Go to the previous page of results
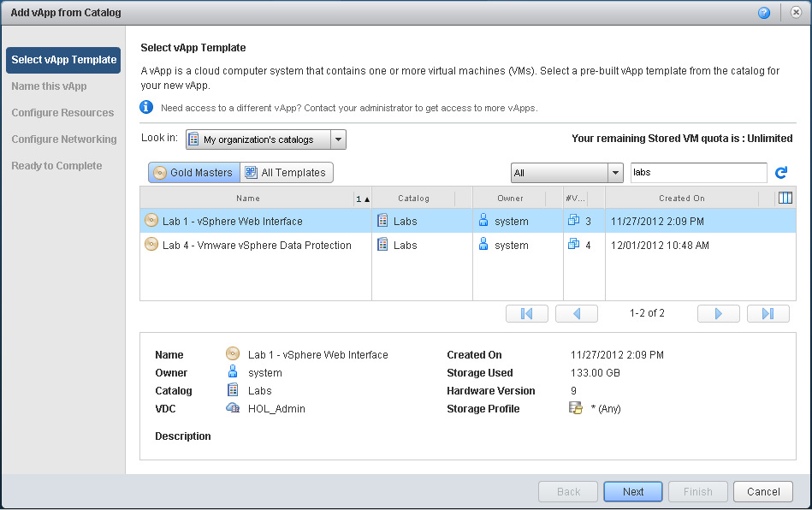 (577, 314)
